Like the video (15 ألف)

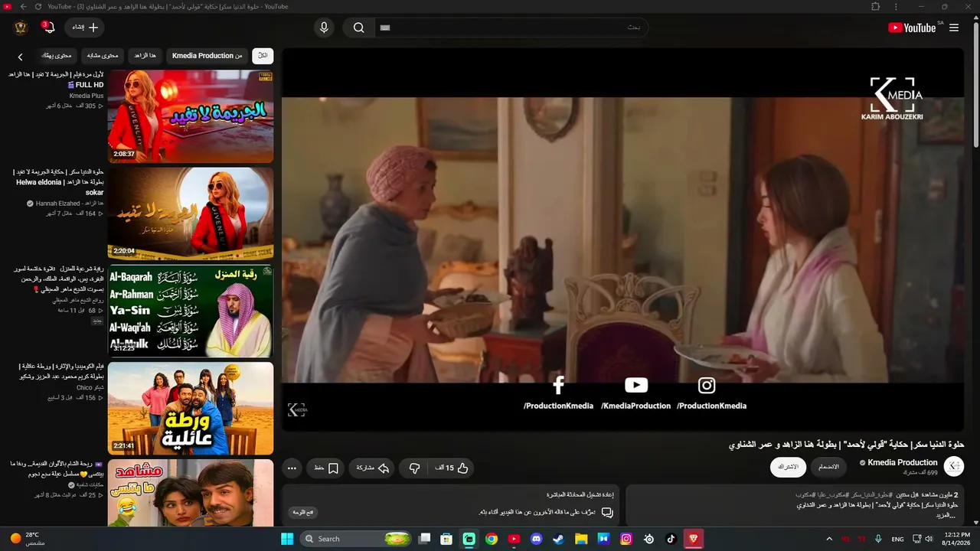coord(452,468)
